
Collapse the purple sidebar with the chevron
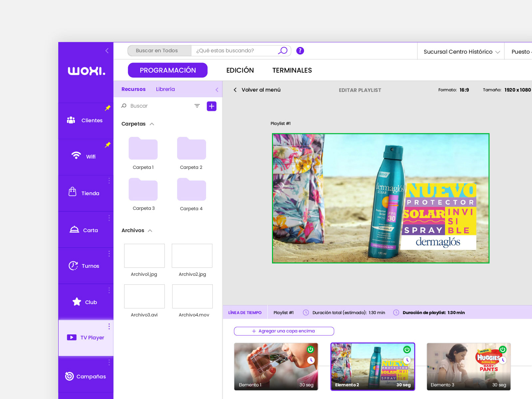pyautogui.click(x=107, y=51)
